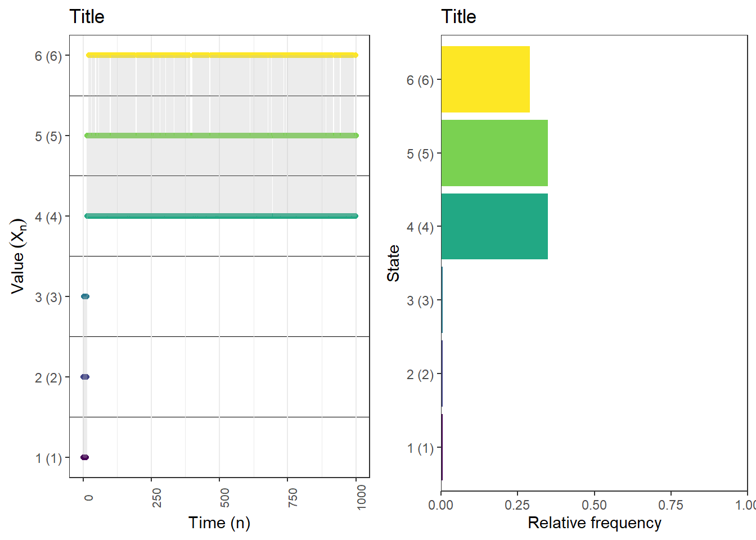Click the time series plot's Title text

[x=87, y=17]
